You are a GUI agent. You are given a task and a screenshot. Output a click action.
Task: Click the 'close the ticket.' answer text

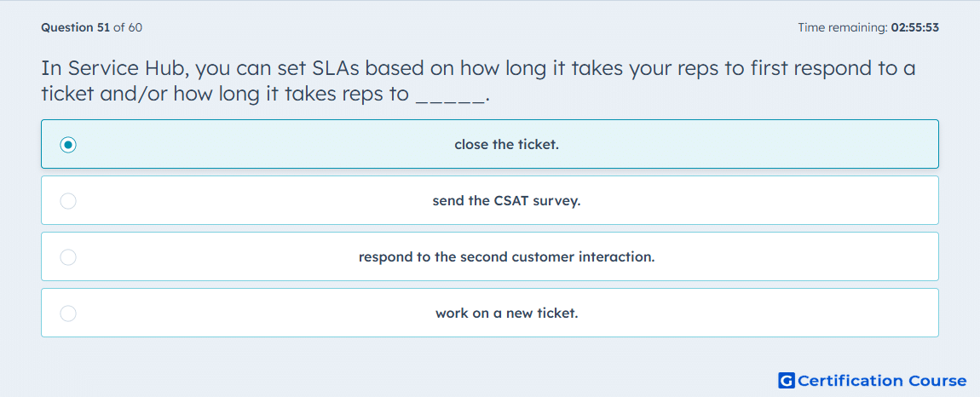(x=507, y=145)
